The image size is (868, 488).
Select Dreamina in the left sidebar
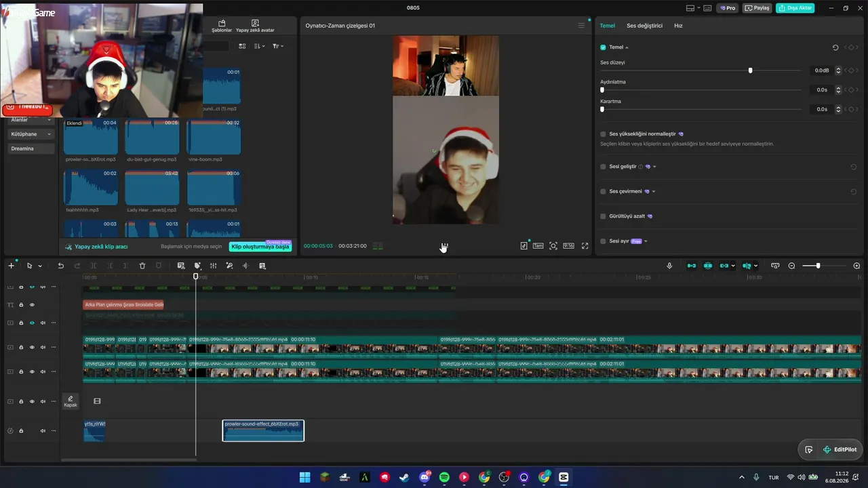click(x=31, y=148)
